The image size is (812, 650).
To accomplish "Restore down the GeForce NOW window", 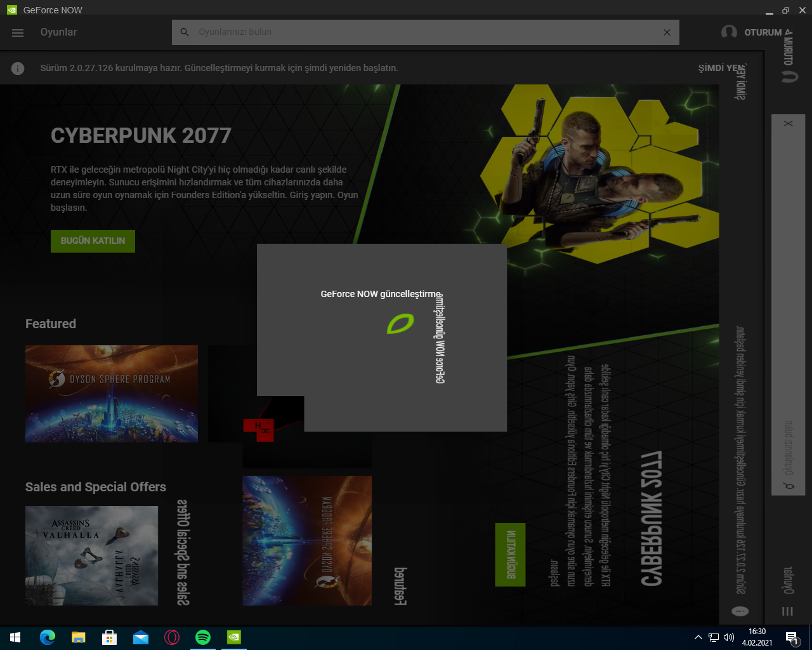I will click(x=786, y=10).
